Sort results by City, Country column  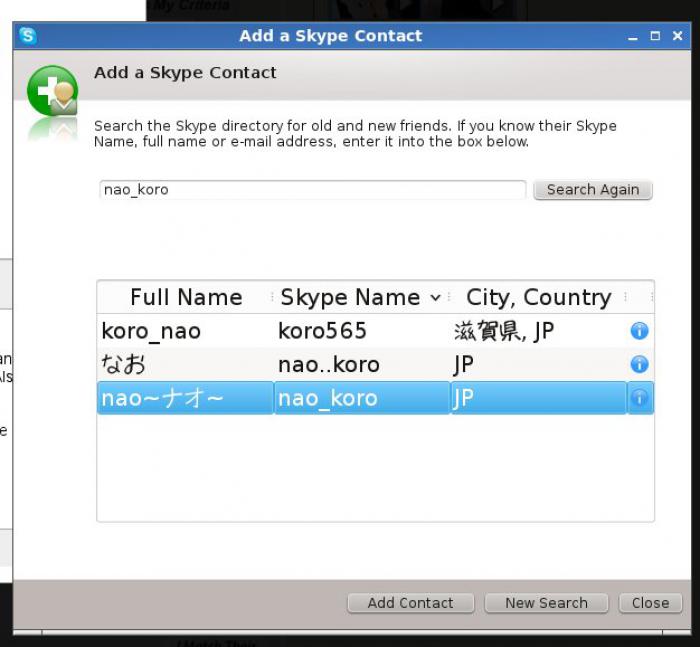coord(538,297)
